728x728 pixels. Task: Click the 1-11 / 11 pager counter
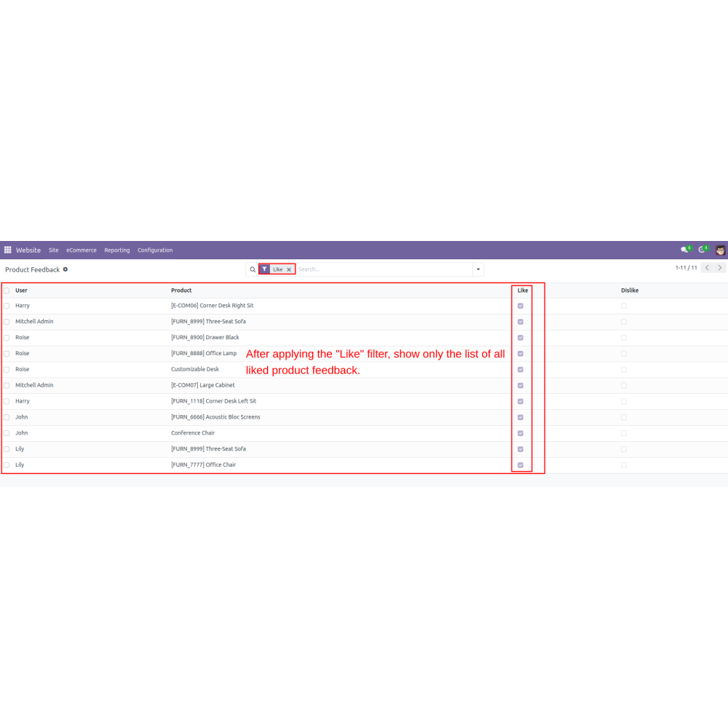pyautogui.click(x=687, y=268)
